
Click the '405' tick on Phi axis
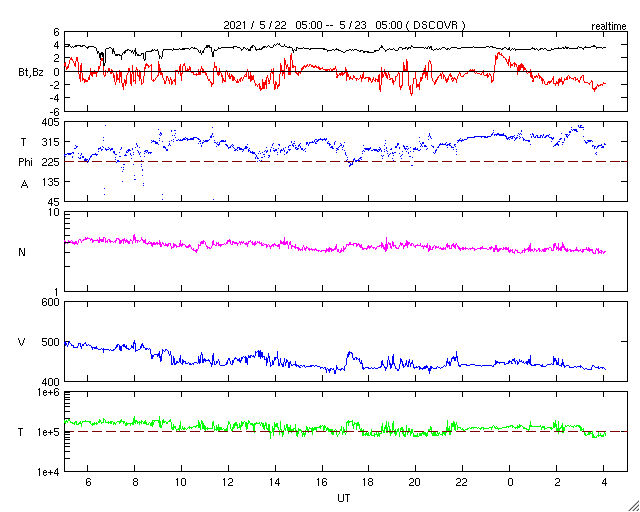click(x=51, y=122)
